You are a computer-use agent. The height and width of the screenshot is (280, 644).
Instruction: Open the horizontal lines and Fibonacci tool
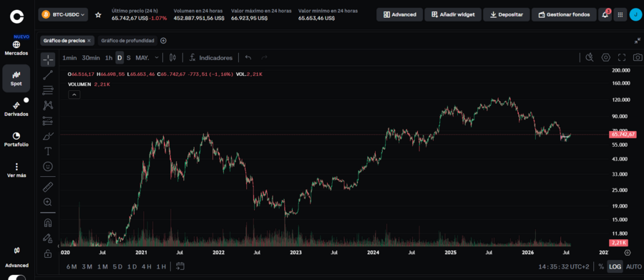tap(48, 90)
